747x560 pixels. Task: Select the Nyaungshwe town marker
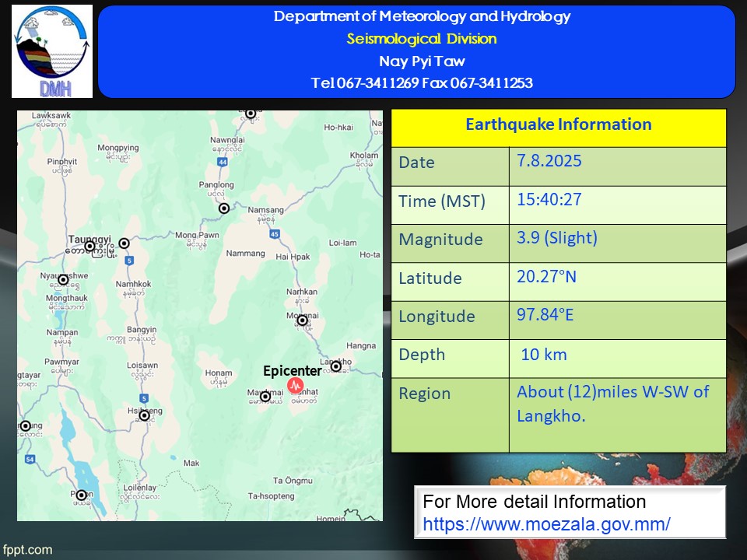tap(63, 279)
